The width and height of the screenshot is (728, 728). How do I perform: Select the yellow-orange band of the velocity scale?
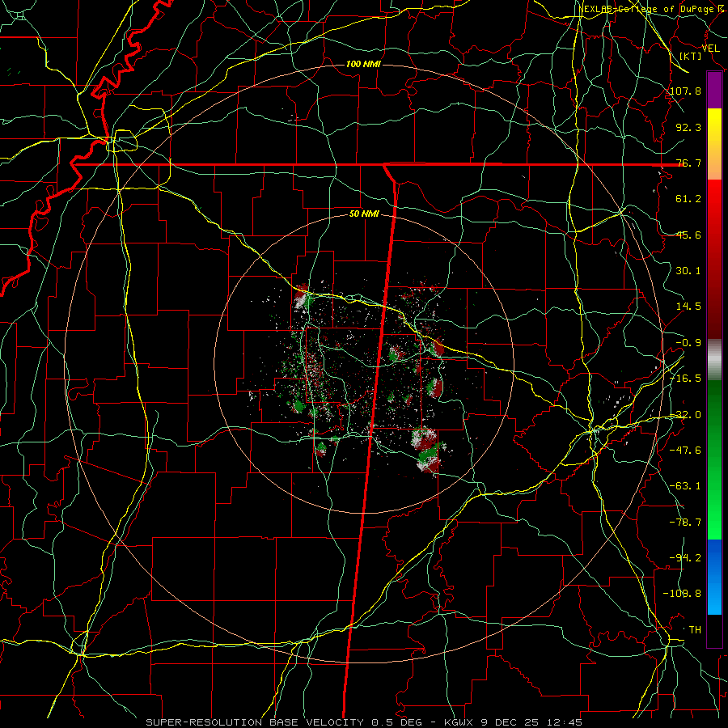click(x=714, y=144)
